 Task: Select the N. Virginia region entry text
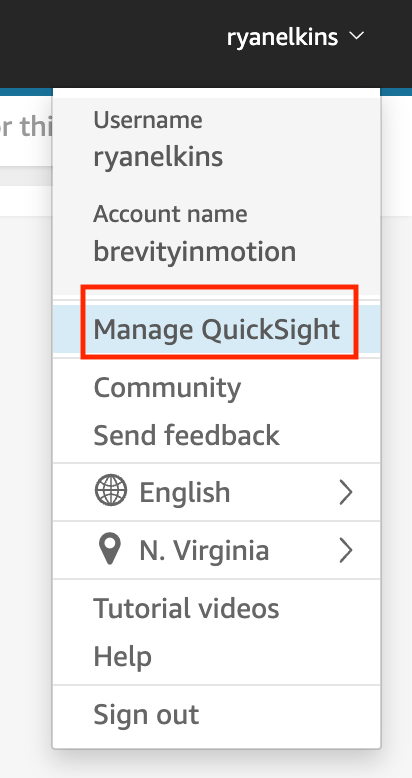coord(204,550)
